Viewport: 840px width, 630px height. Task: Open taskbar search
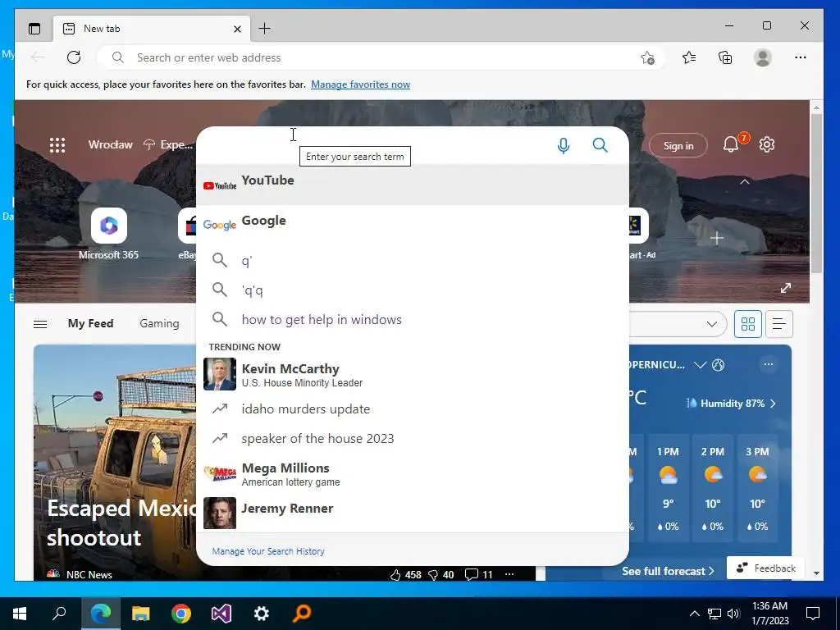[x=59, y=614]
